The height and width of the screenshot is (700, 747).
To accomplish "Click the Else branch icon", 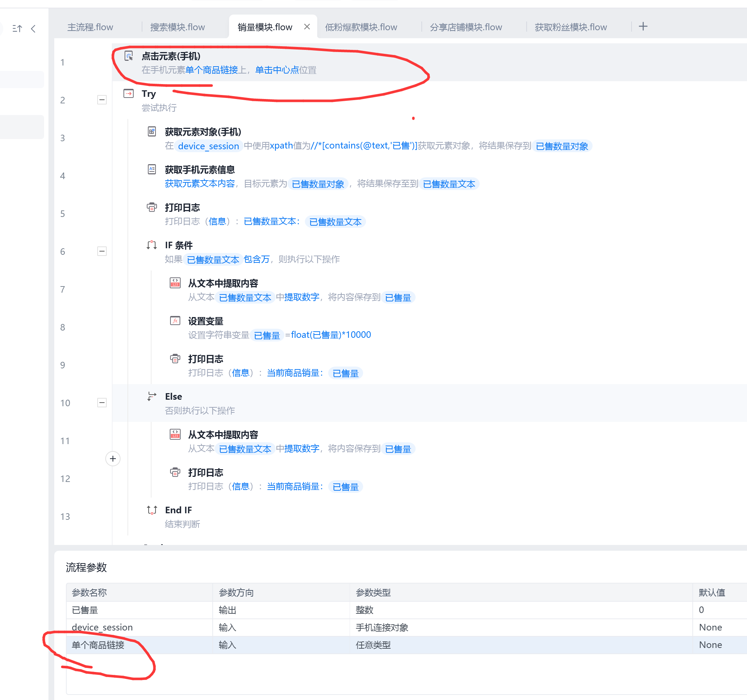I will pos(152,396).
